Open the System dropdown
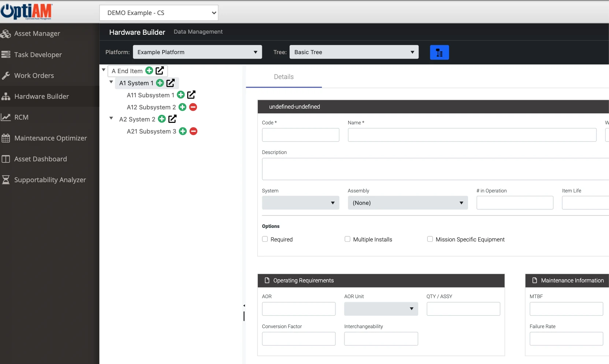Screen dimensions: 609x364 (301, 203)
